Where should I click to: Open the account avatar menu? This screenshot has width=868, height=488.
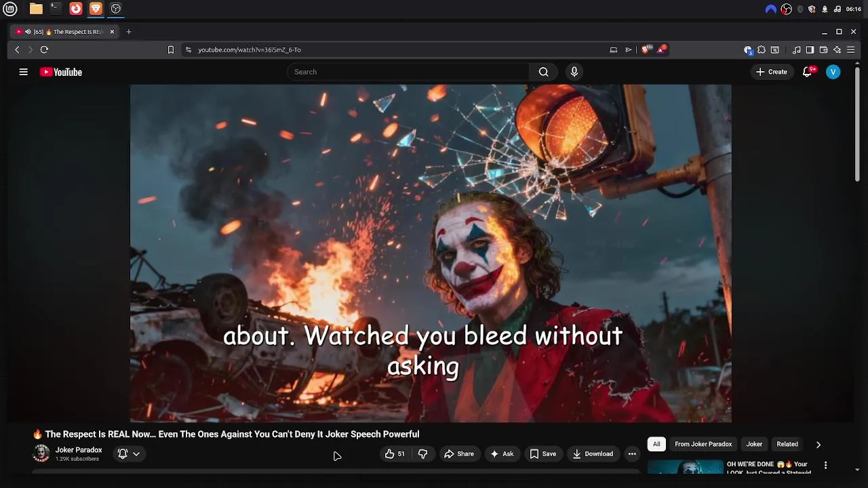tap(833, 72)
